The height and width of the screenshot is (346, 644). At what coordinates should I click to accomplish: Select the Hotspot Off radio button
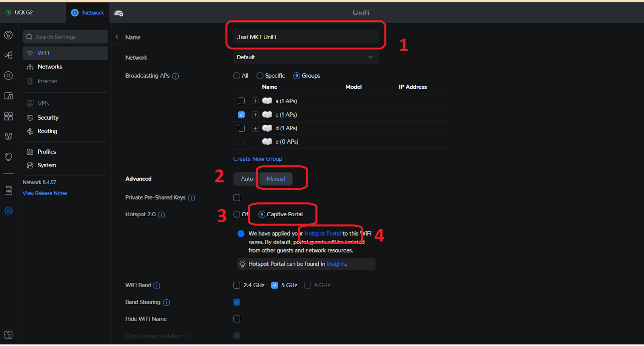point(237,214)
